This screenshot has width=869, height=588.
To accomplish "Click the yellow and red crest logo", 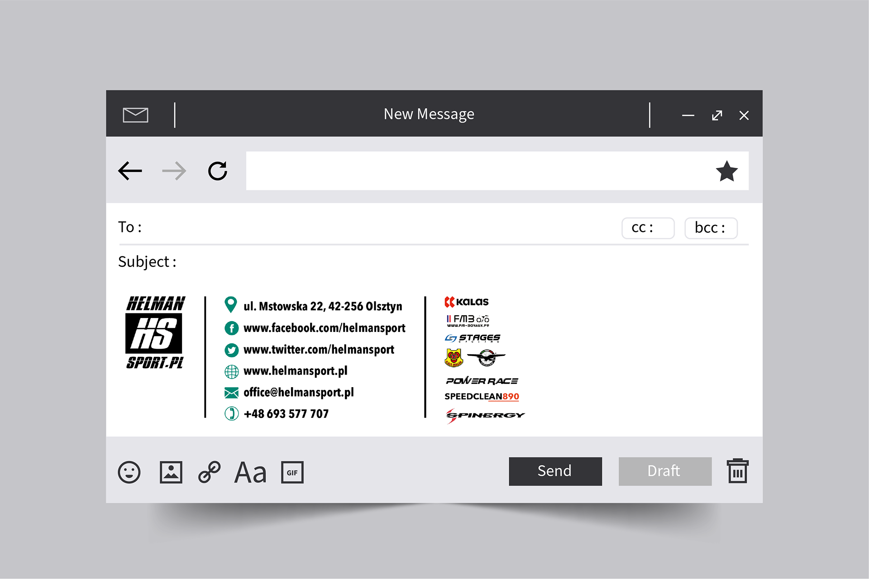I will tap(454, 358).
